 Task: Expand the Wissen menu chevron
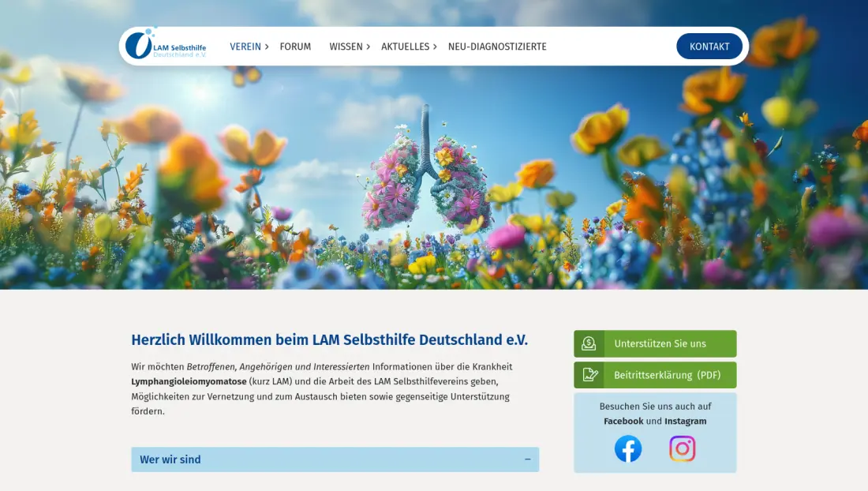point(369,47)
